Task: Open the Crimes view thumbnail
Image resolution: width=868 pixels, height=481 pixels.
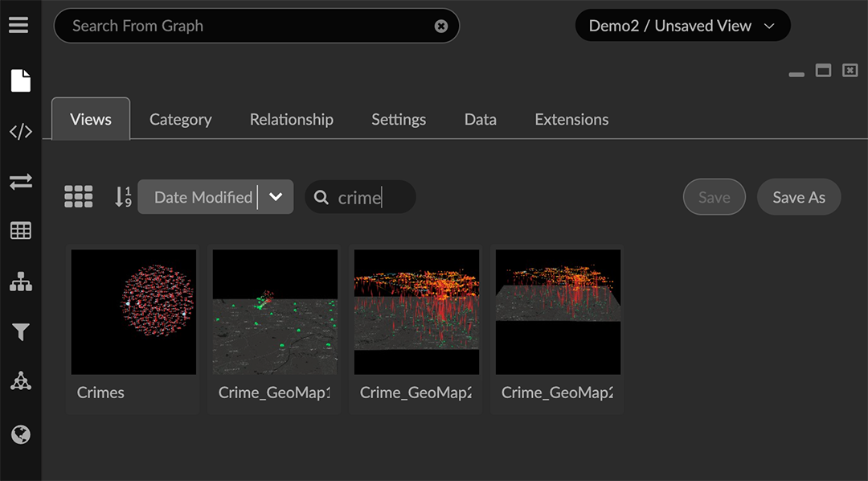Action: click(x=133, y=312)
